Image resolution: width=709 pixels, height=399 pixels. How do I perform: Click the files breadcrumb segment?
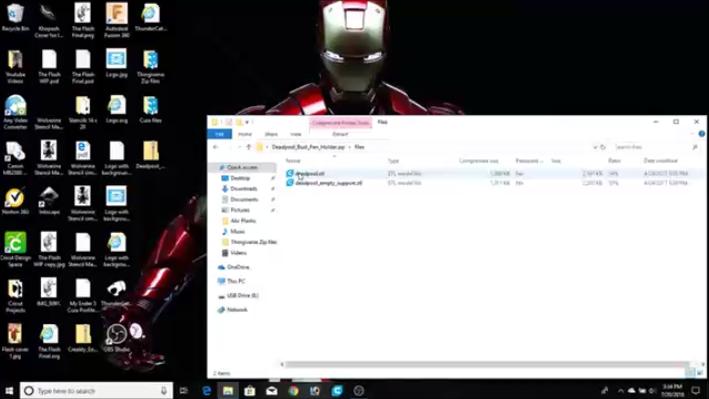(x=359, y=147)
